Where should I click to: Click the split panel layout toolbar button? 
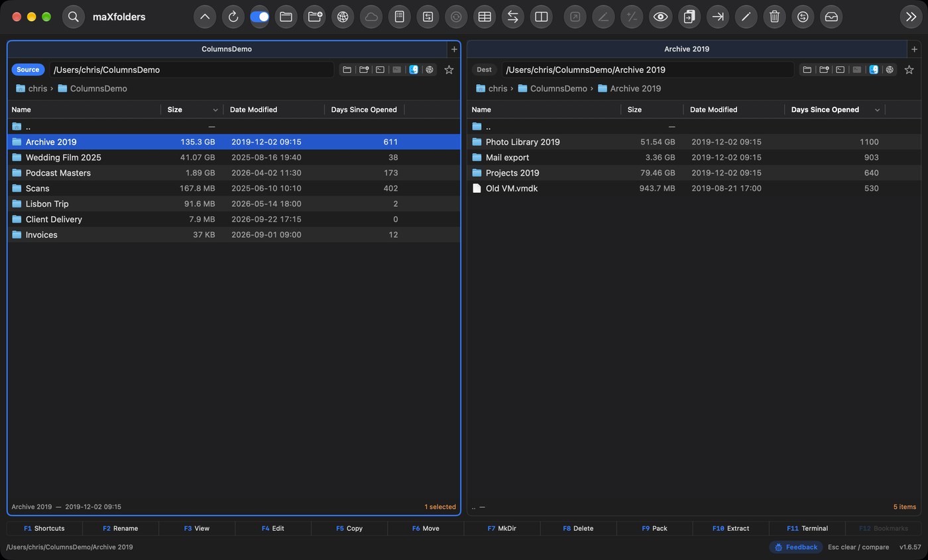[x=541, y=17]
